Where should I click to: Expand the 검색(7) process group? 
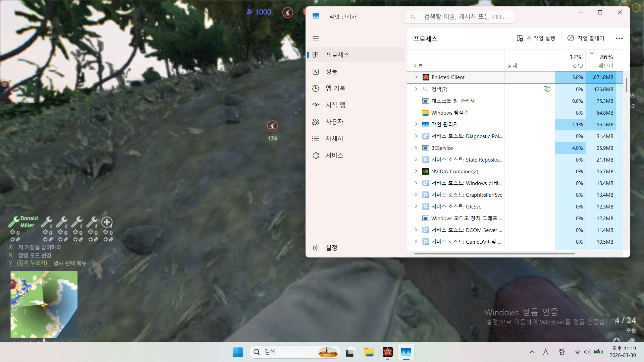click(416, 89)
